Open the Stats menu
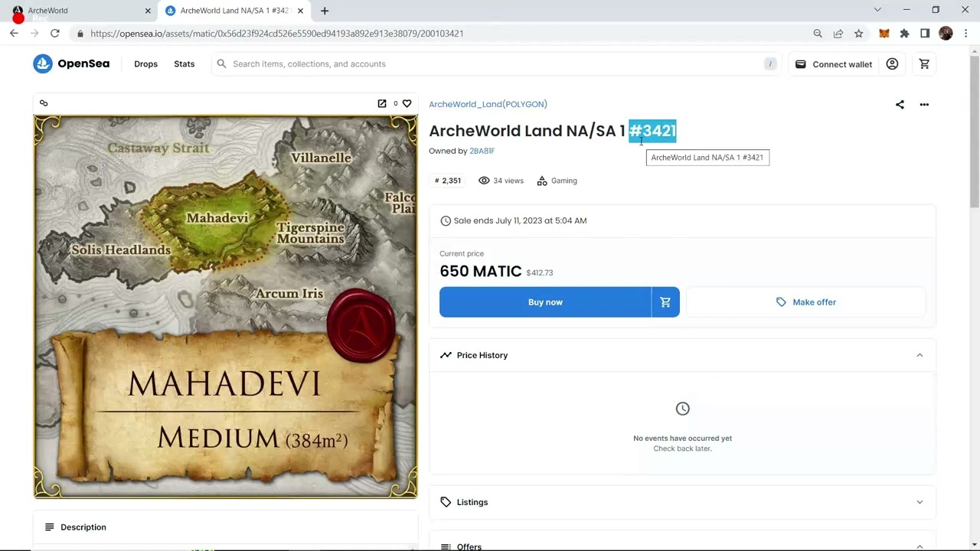 point(185,64)
